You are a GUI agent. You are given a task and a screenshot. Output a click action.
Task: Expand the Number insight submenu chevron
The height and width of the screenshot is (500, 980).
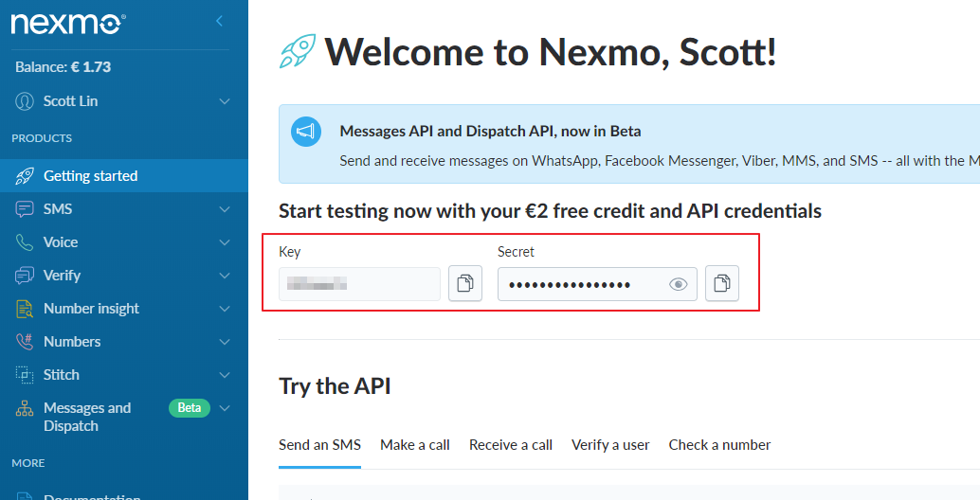tap(225, 309)
